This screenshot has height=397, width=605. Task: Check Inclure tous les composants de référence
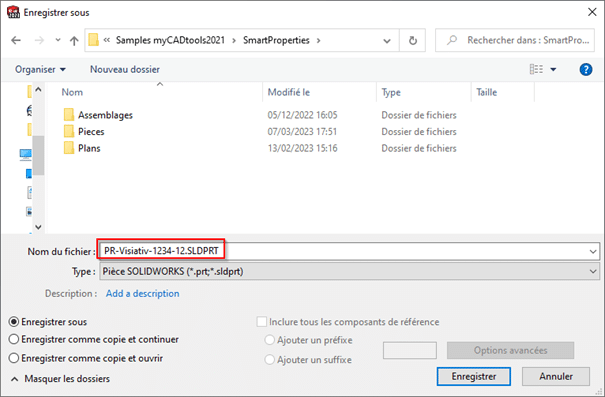(x=262, y=322)
